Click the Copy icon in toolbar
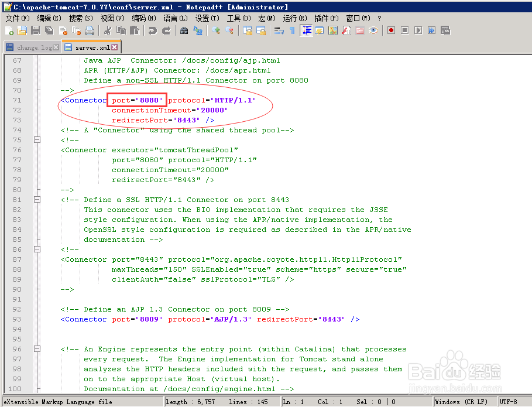This screenshot has width=532, height=407. (121, 30)
